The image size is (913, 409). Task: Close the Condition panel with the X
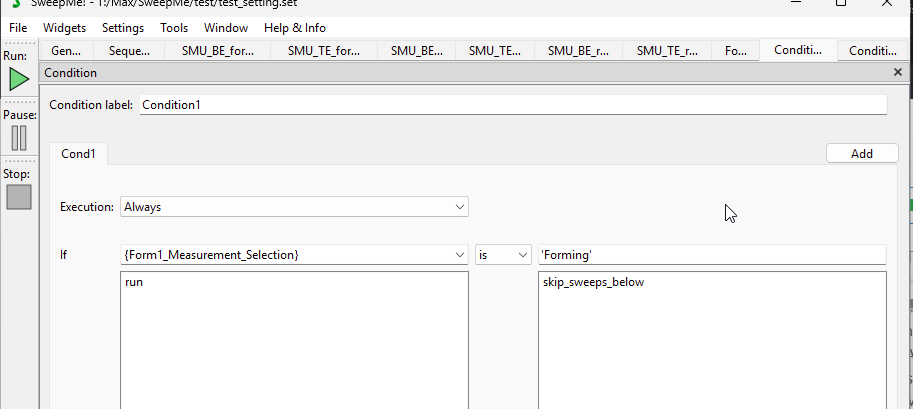(x=897, y=73)
